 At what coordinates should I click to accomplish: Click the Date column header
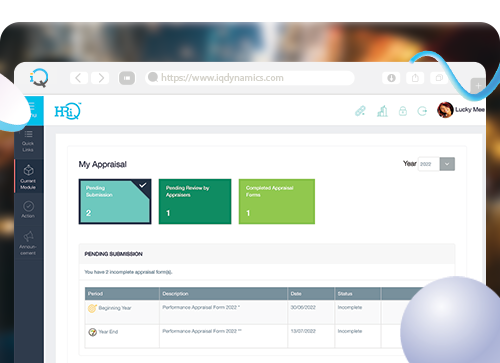pyautogui.click(x=311, y=294)
